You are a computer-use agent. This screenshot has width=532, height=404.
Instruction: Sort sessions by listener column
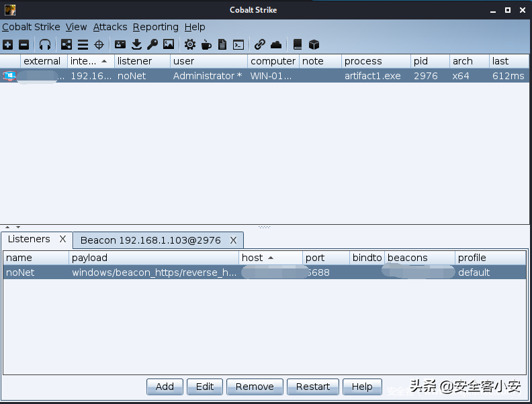142,61
